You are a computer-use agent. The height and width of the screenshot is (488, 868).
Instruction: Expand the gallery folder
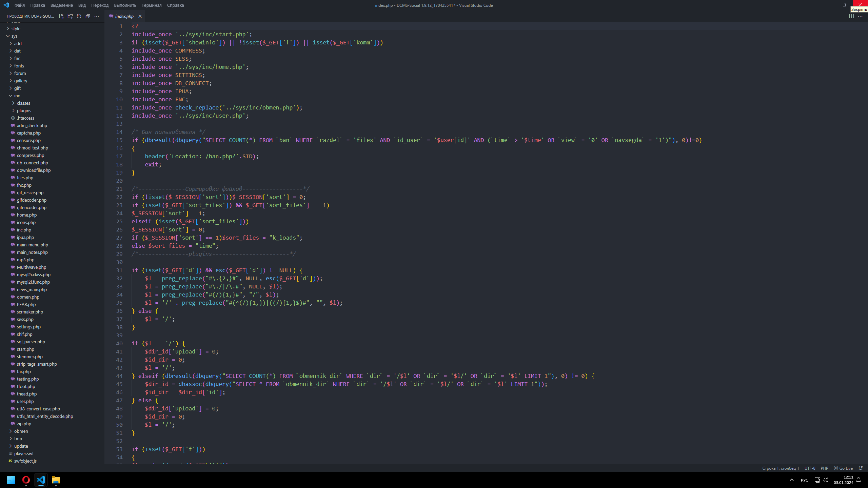(x=20, y=81)
